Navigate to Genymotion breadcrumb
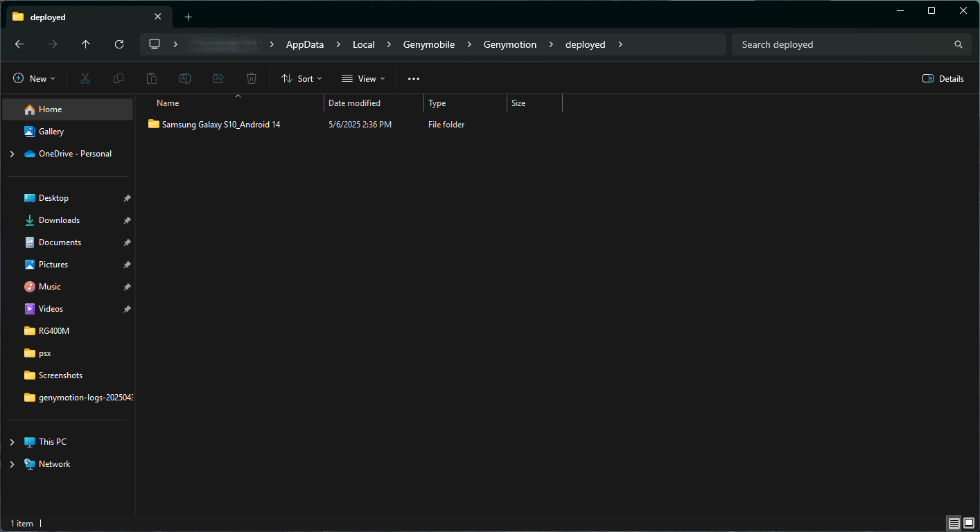Viewport: 980px width, 532px height. point(510,44)
